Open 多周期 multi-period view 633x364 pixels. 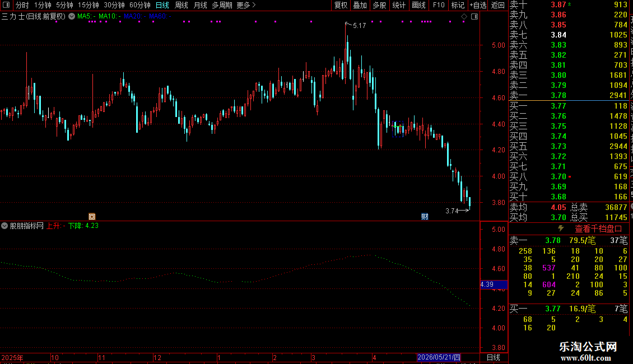(222, 5)
